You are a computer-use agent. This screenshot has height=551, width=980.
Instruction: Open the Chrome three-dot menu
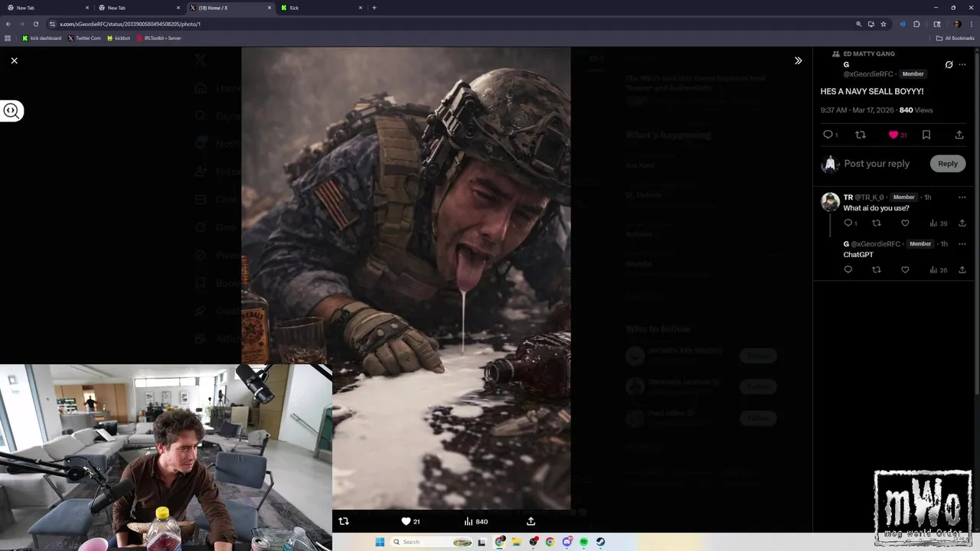971,24
